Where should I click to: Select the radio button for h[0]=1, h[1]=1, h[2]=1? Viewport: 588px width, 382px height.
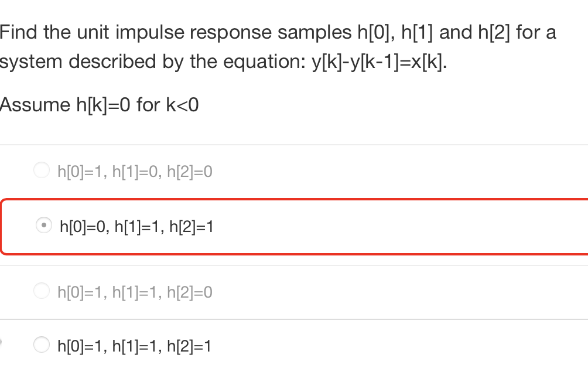[x=42, y=345]
